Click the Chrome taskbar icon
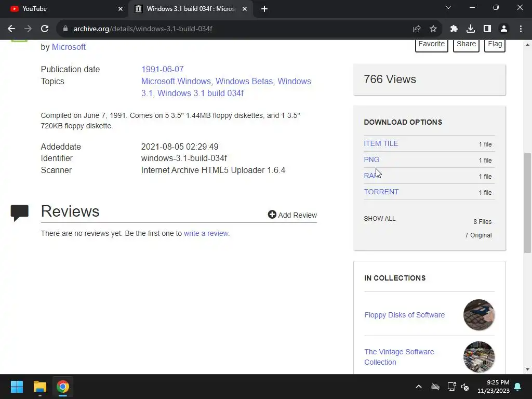Image resolution: width=532 pixels, height=399 pixels. click(63, 387)
